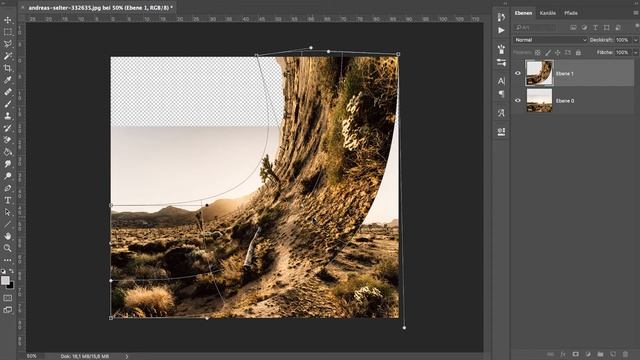Viewport: 640px width, 360px height.
Task: Select the Healing Brush tool
Action: (x=8, y=92)
